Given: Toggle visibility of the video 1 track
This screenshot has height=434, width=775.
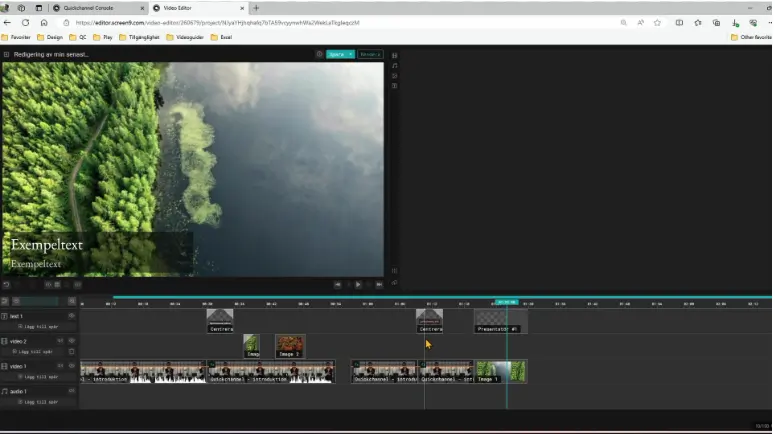Looking at the screenshot, I should click(x=71, y=366).
